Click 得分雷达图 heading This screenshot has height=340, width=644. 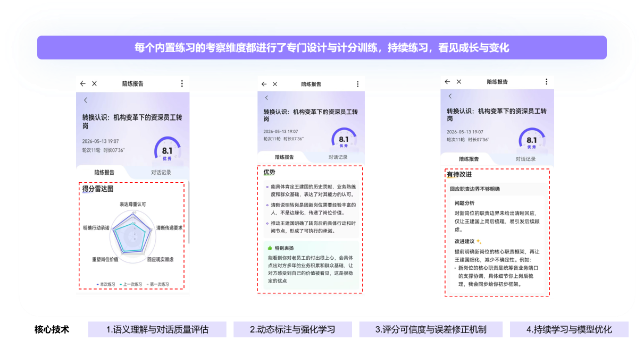[97, 189]
